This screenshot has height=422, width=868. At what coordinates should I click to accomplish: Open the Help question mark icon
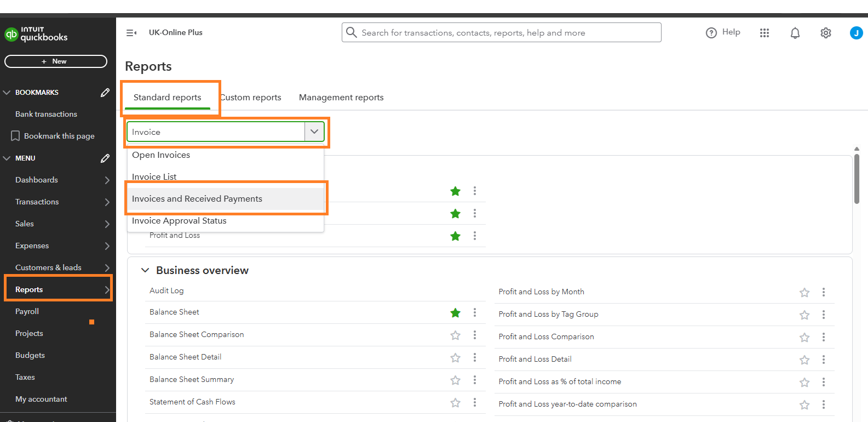click(711, 33)
